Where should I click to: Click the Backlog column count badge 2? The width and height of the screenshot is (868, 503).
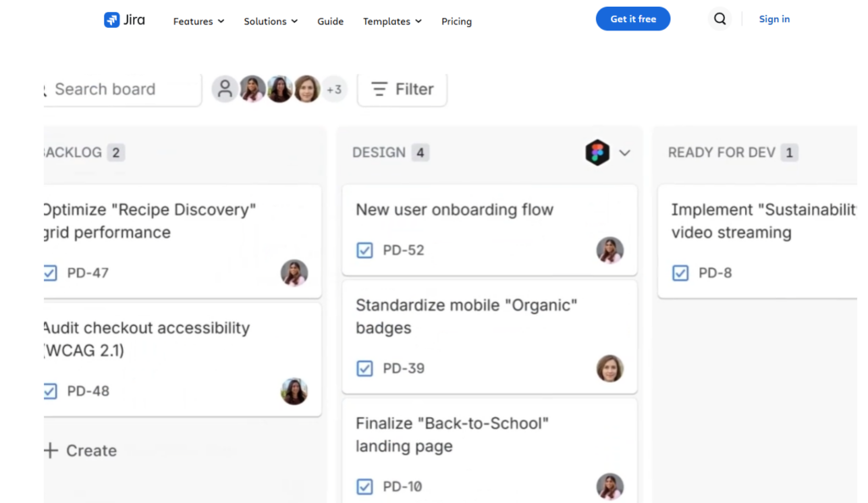click(115, 153)
